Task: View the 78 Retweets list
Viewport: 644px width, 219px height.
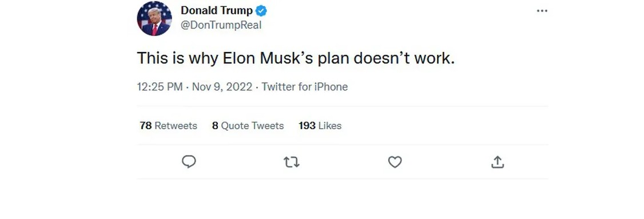Action: click(x=168, y=126)
